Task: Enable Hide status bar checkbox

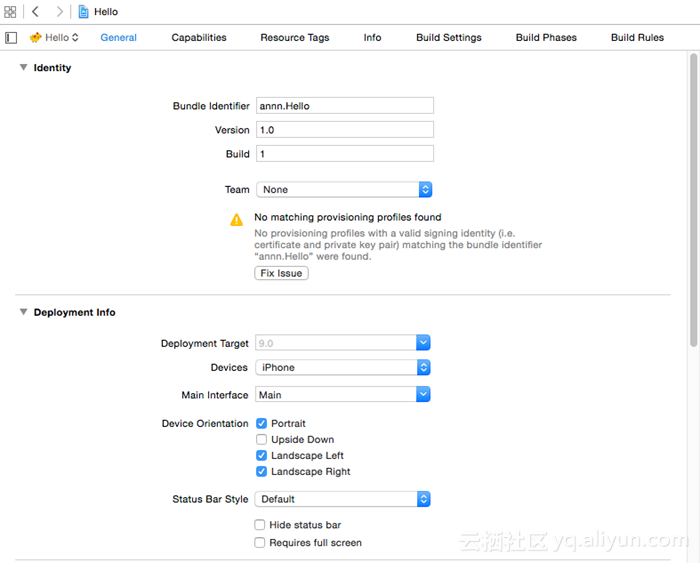Action: [x=260, y=525]
